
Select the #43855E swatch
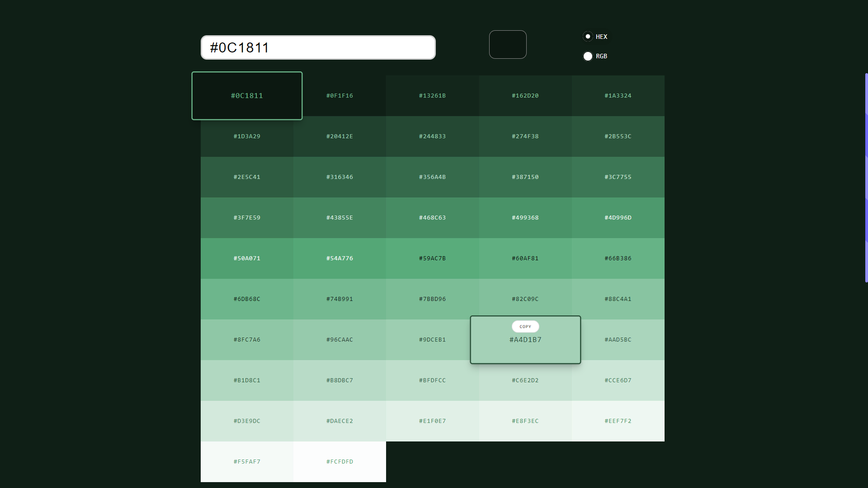[340, 218]
